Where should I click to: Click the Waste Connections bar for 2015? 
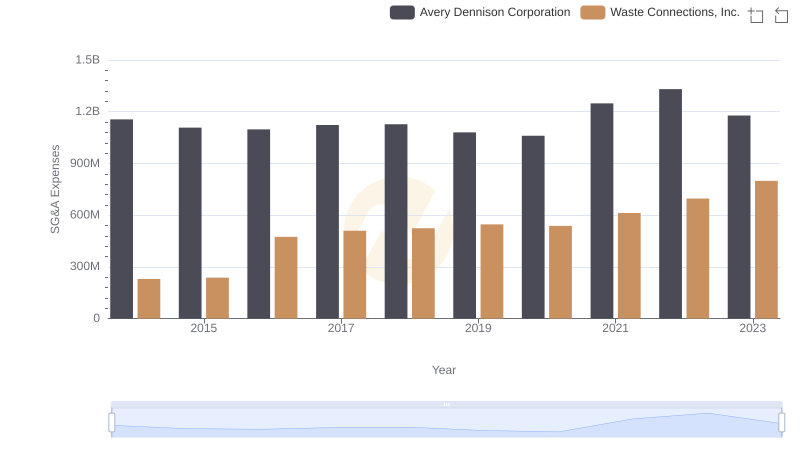click(217, 298)
